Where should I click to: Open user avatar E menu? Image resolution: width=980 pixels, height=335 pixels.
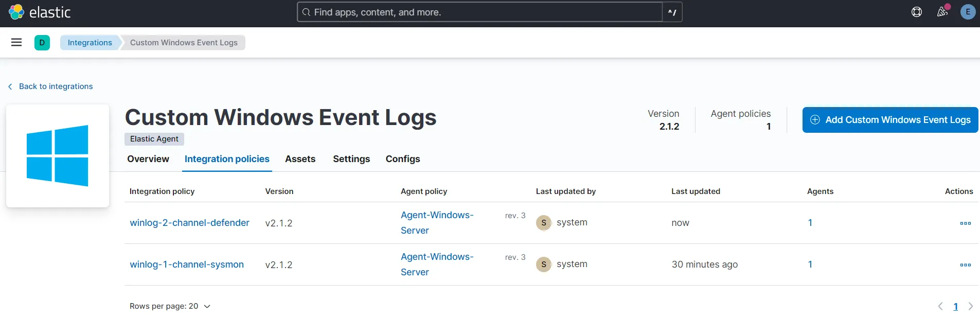pyautogui.click(x=968, y=12)
